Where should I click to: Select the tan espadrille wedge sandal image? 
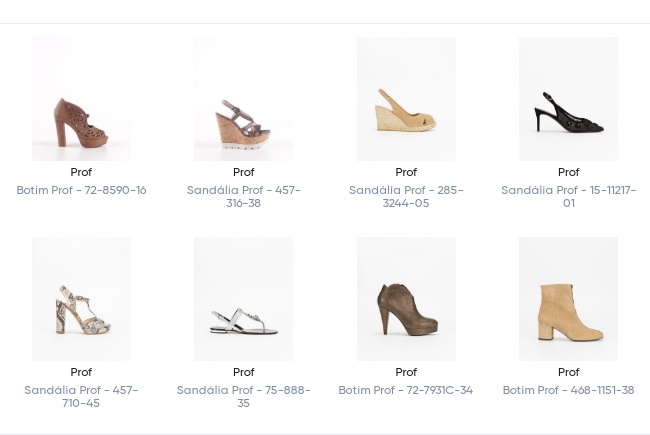(x=406, y=99)
